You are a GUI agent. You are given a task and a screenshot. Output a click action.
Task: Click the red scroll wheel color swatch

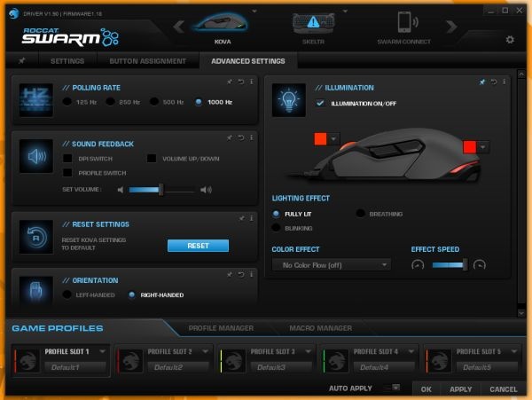[321, 138]
